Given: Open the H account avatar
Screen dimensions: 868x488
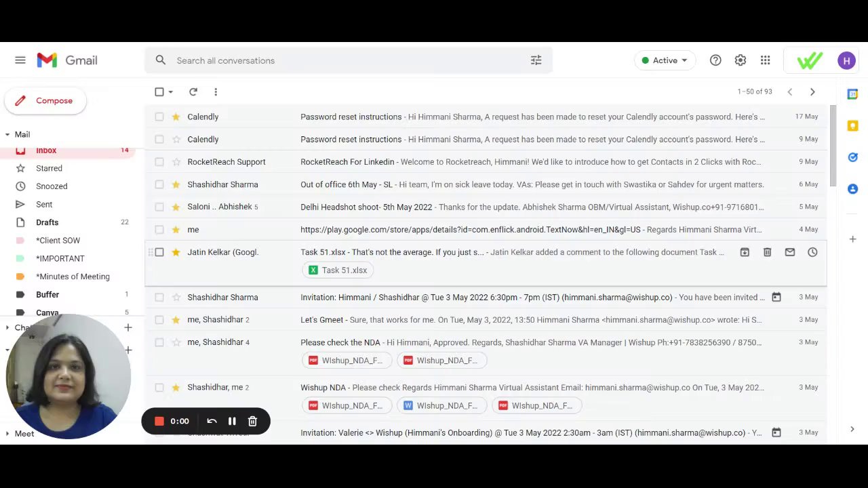Looking at the screenshot, I should tap(846, 60).
